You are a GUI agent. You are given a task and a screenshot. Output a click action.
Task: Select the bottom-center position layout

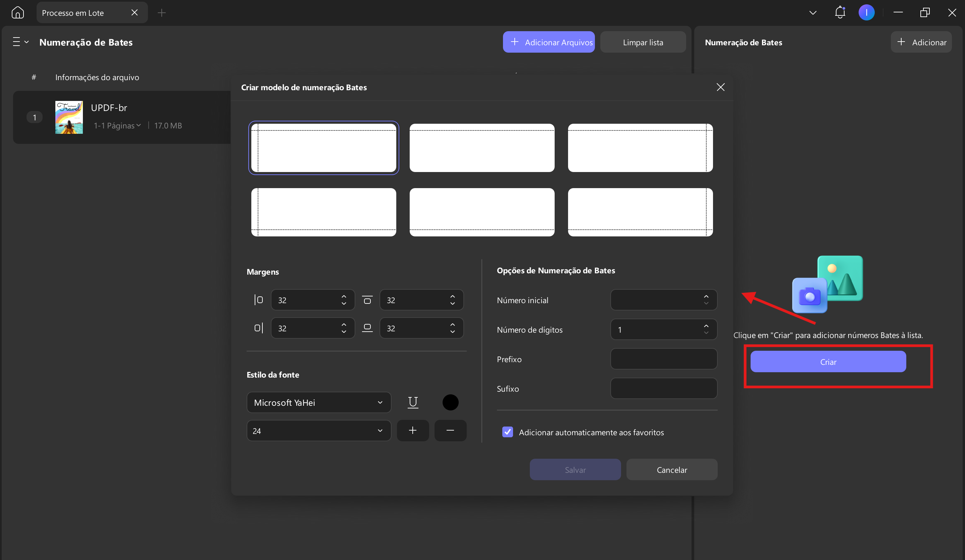[482, 212]
